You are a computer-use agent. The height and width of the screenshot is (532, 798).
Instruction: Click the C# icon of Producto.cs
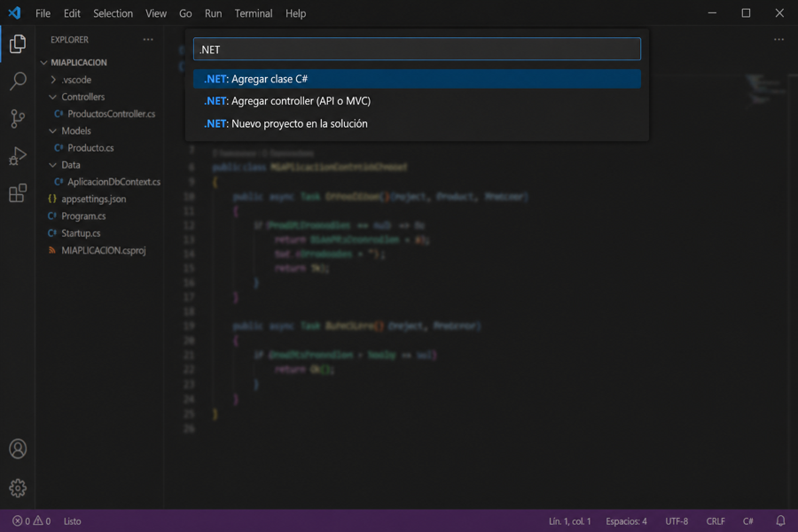click(x=59, y=148)
